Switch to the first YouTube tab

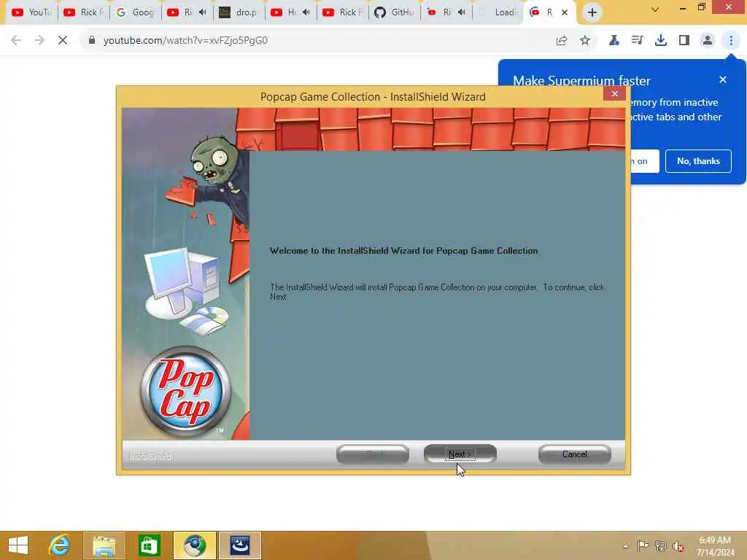[31, 12]
